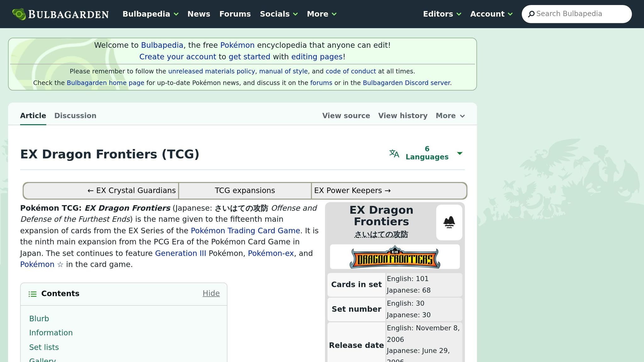Open the manual of style link
Image resolution: width=644 pixels, height=362 pixels.
click(x=283, y=71)
